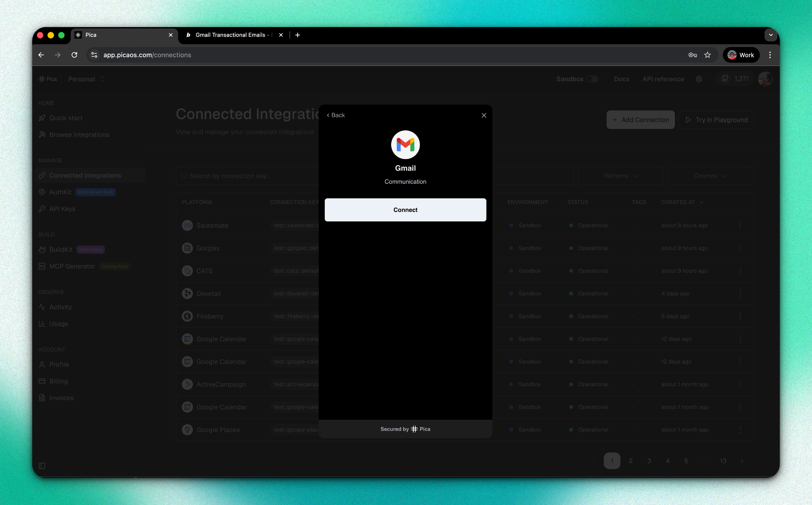This screenshot has width=812, height=505.
Task: Go to page 2 of connections
Action: 630,461
